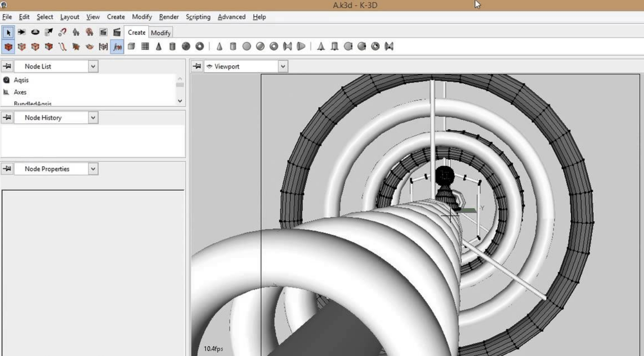Create a quadric sphere primitive

pos(260,46)
